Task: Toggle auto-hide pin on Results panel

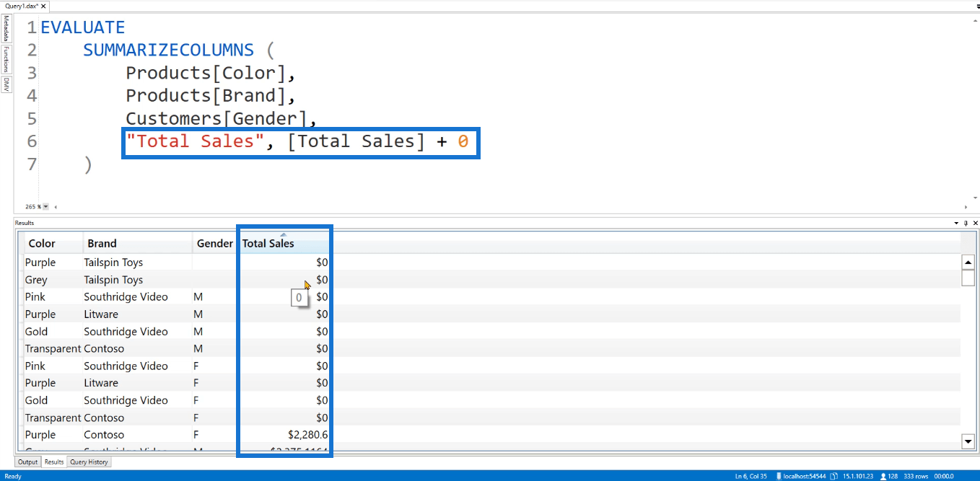Action: pos(966,224)
